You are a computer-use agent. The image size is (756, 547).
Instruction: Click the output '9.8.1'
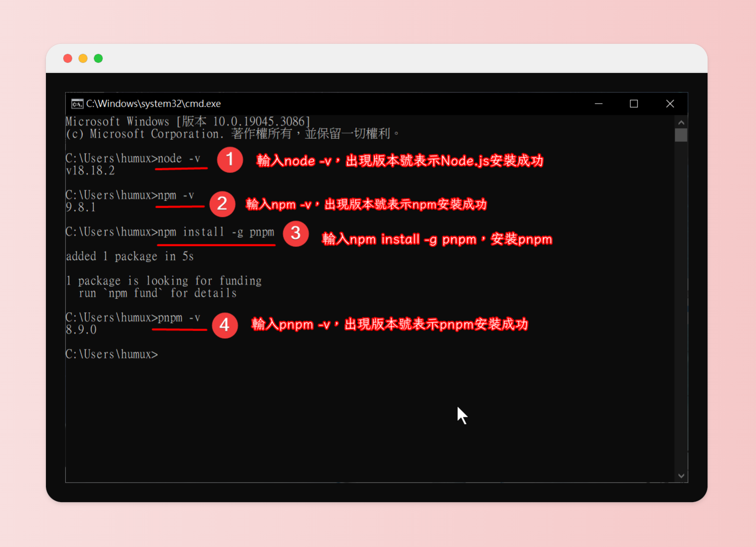tap(81, 207)
